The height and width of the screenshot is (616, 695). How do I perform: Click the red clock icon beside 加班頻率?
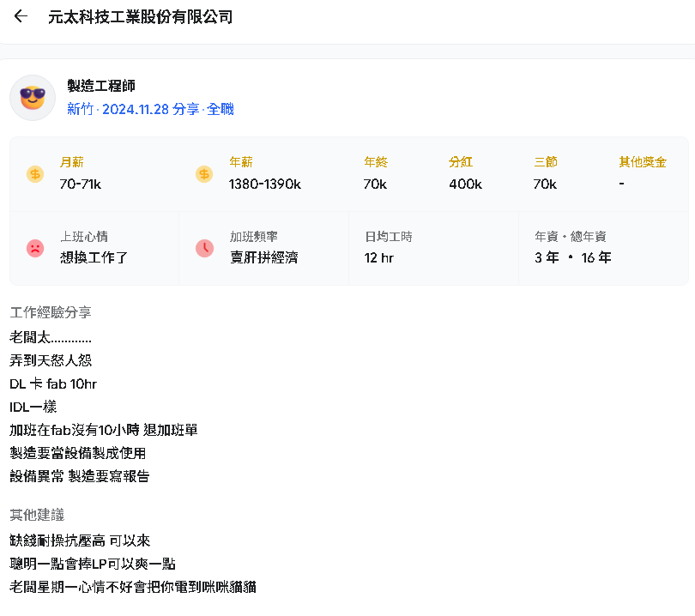pyautogui.click(x=205, y=248)
